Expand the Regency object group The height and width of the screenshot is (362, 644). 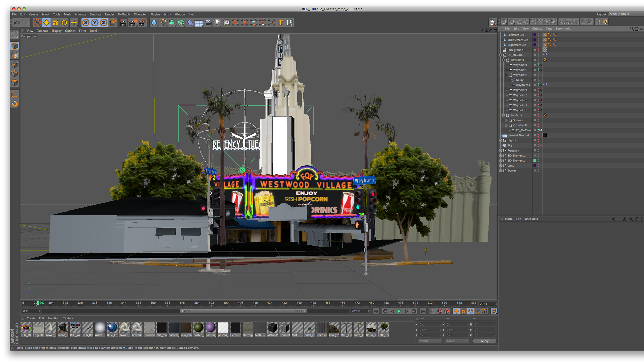click(x=501, y=150)
